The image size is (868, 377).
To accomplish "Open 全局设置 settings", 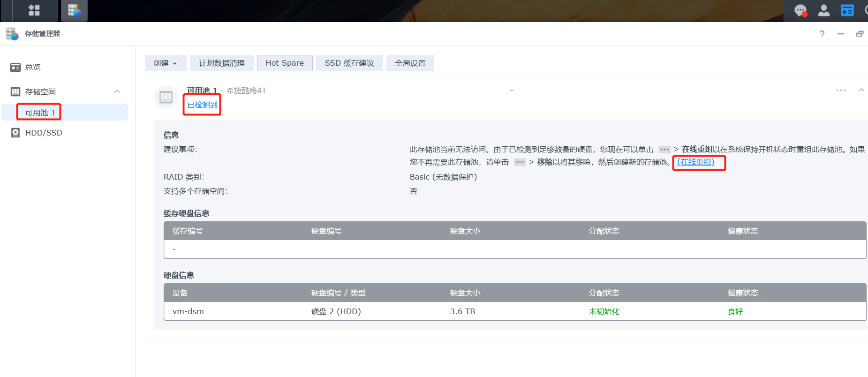I will pyautogui.click(x=410, y=63).
